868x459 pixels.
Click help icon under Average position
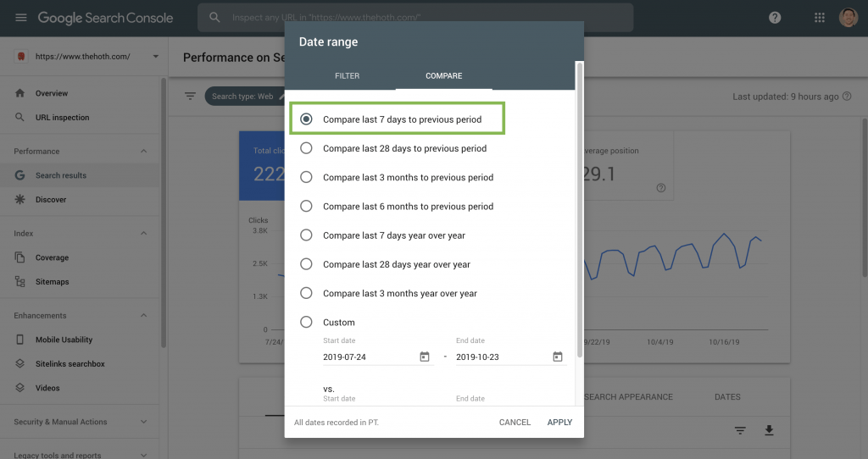pyautogui.click(x=661, y=188)
